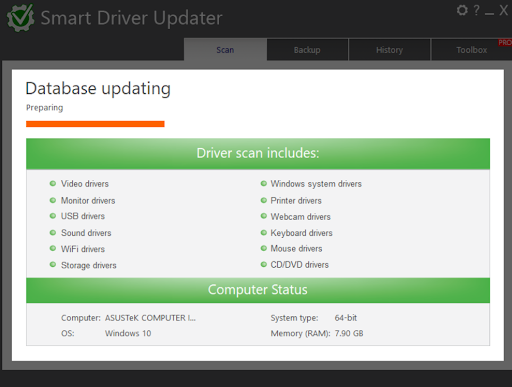Click the Webcam drivers bullet icon
The height and width of the screenshot is (387, 512).
point(264,216)
